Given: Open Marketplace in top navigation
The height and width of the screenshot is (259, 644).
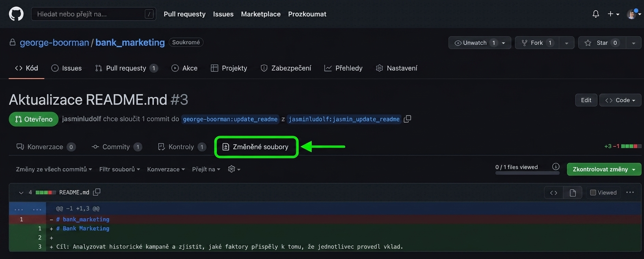Looking at the screenshot, I should (261, 14).
